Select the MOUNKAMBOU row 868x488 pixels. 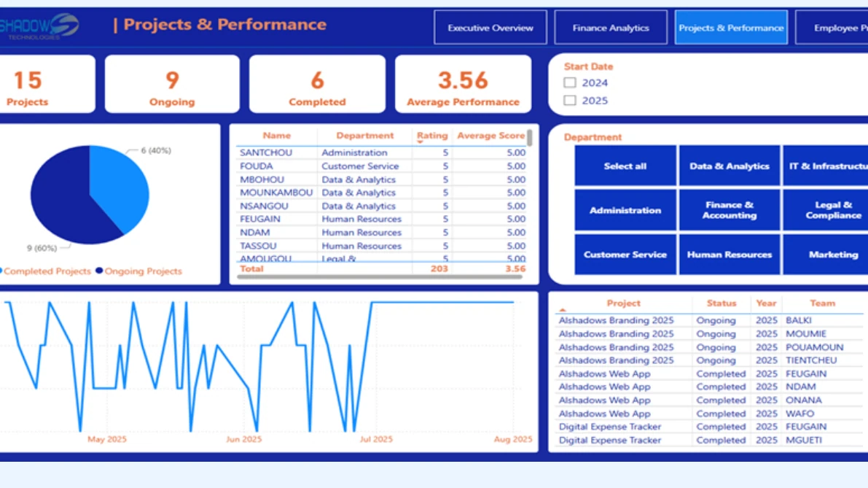click(x=382, y=193)
